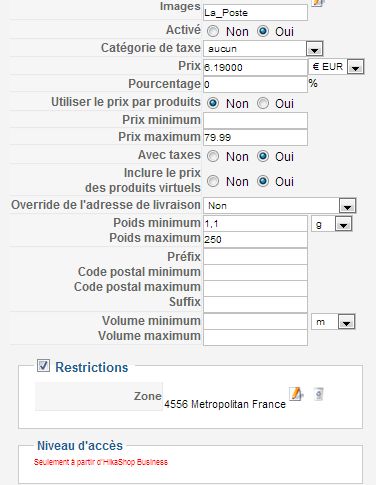This screenshot has width=376, height=485.
Task: Open the EUR currency dropdown
Action: [x=355, y=67]
